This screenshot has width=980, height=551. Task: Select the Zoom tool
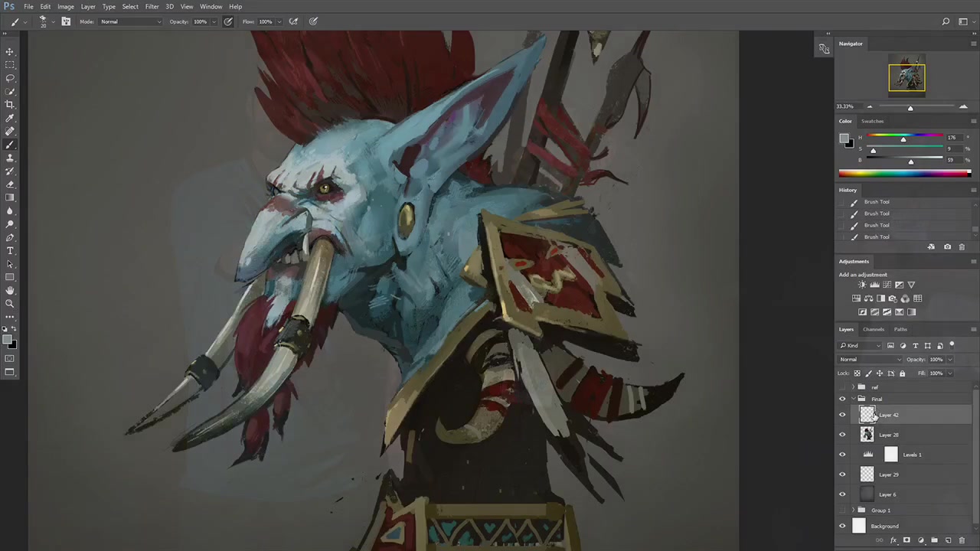click(10, 304)
